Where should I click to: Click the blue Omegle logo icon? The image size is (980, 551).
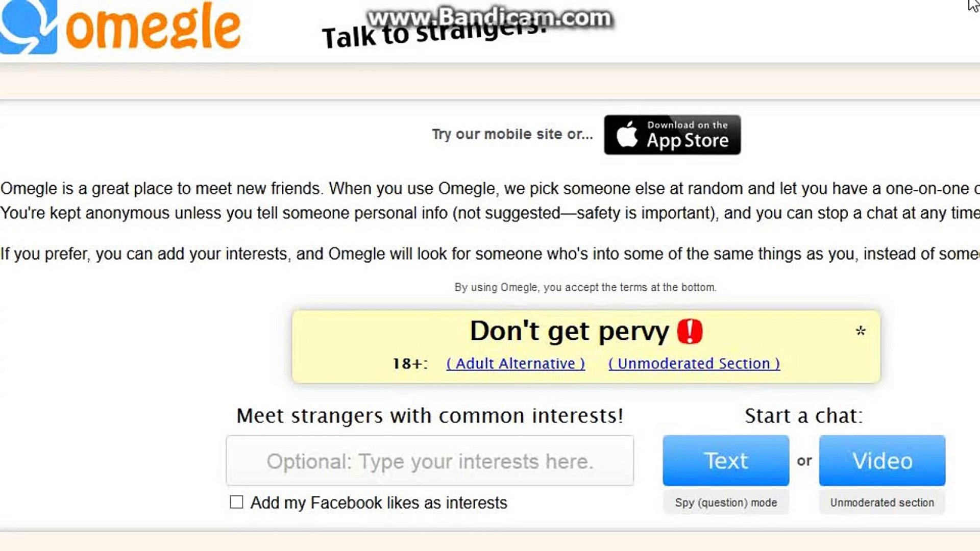pos(28,26)
